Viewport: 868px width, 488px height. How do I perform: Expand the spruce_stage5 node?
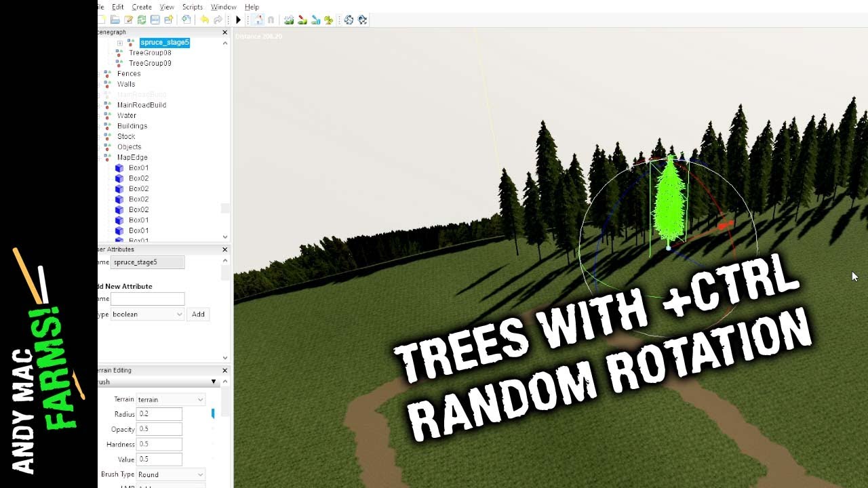click(x=120, y=43)
